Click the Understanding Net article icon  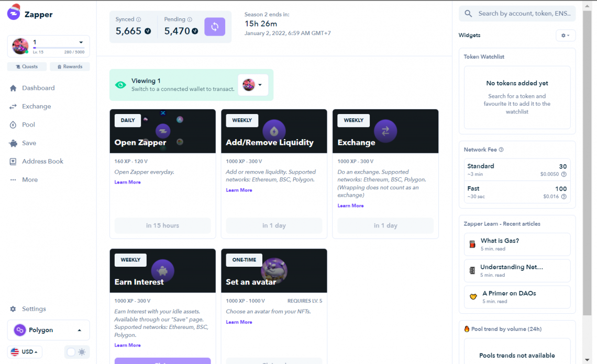[x=472, y=270]
